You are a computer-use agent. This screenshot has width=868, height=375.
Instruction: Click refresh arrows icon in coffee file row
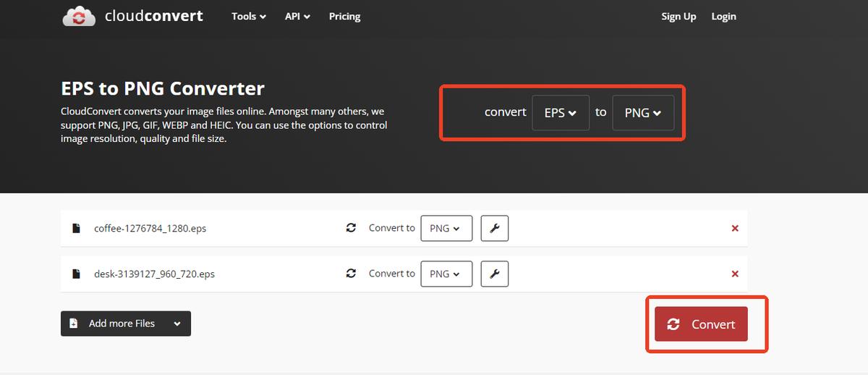tap(352, 228)
